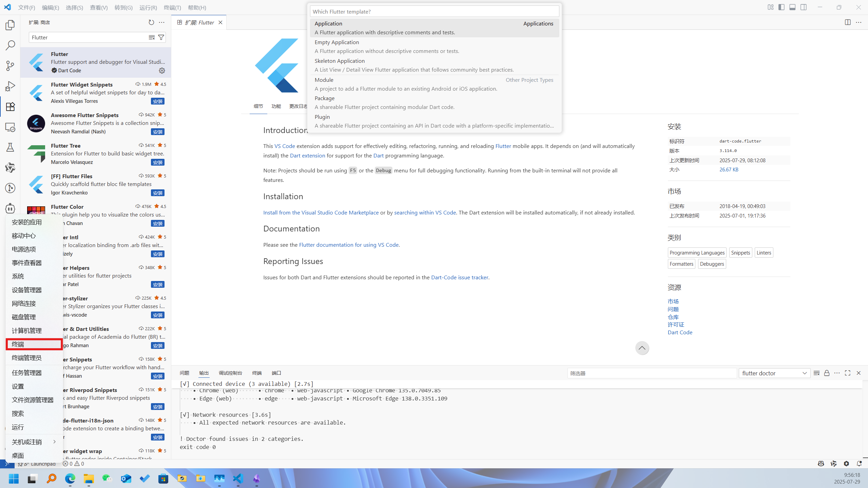The height and width of the screenshot is (488, 868).
Task: Refresh the extensions marketplace list
Action: pyautogui.click(x=151, y=22)
